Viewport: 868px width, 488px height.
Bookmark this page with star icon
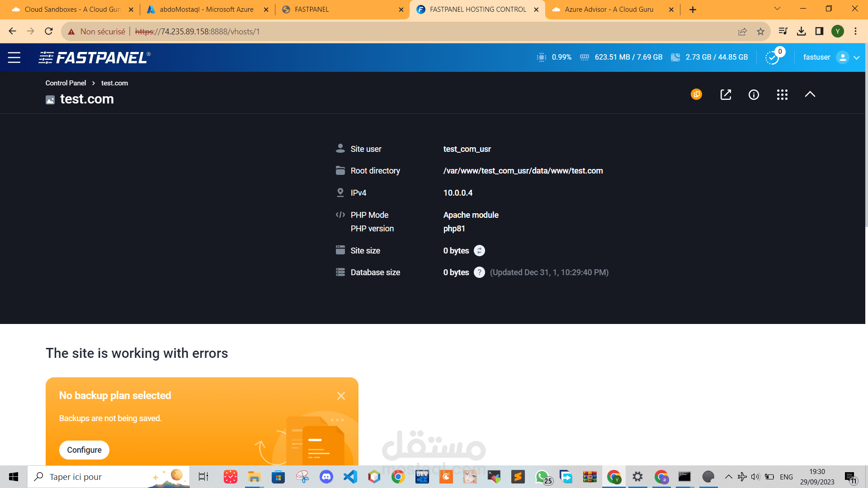click(760, 32)
